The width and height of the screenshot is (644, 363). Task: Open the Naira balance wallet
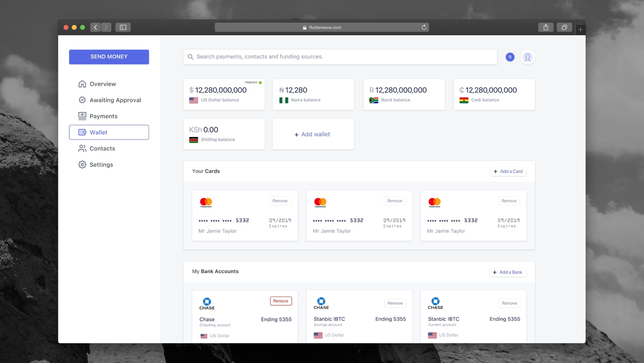coord(313,94)
